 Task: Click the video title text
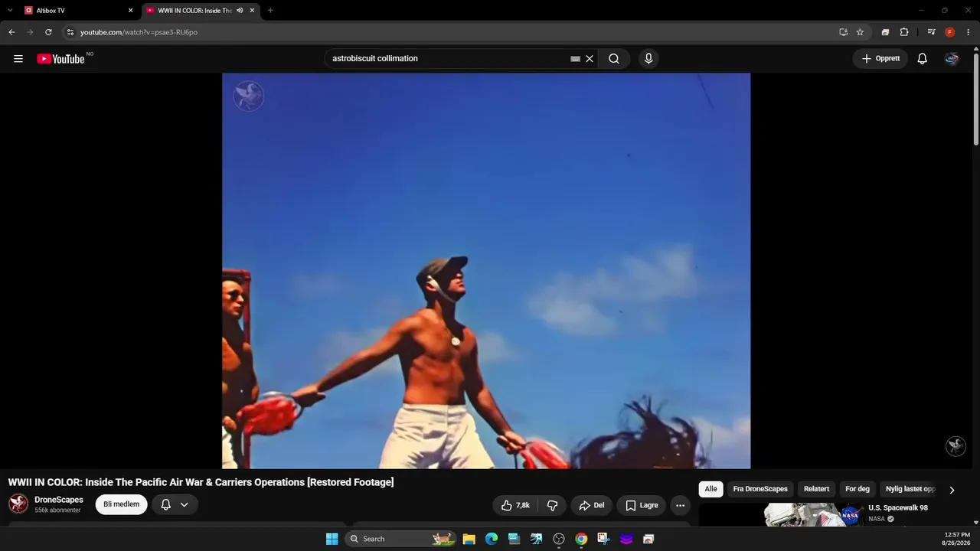click(x=201, y=482)
